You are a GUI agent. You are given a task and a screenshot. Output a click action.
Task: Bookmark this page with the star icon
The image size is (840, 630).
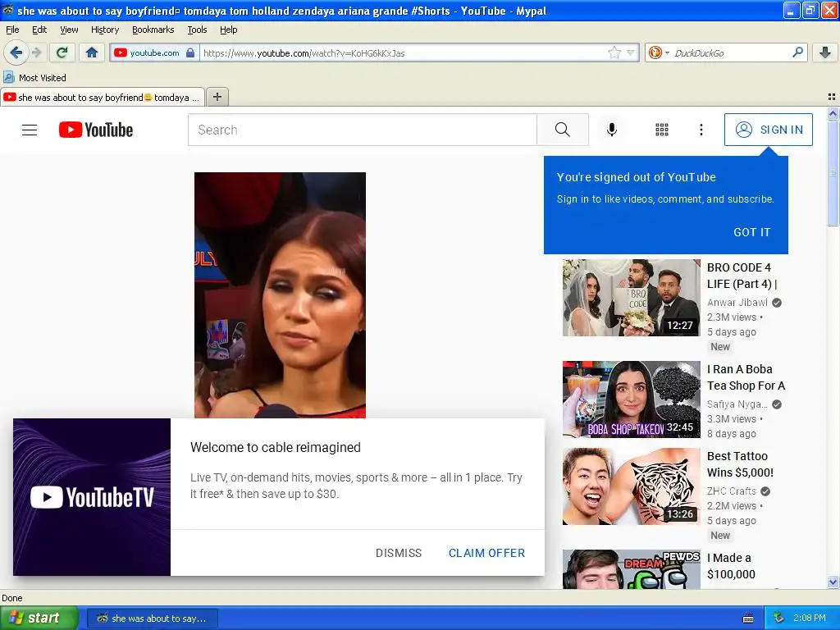pyautogui.click(x=614, y=52)
